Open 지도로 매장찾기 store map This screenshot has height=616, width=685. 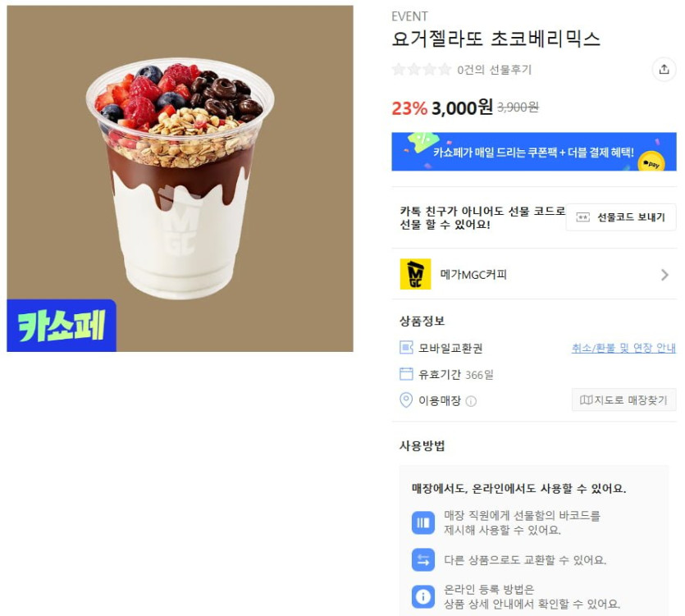[x=623, y=399]
